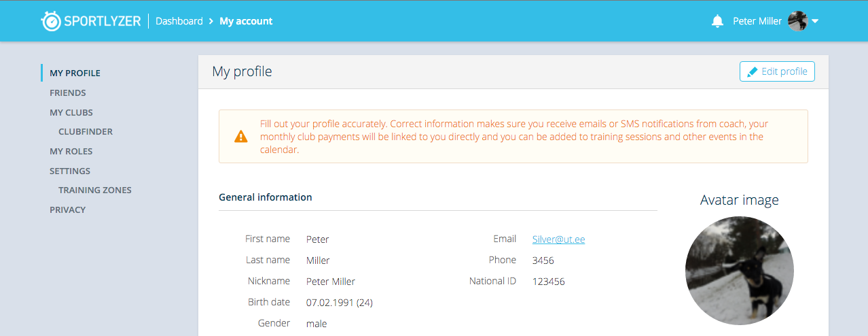Click the gender value male
868x336 pixels.
tap(317, 324)
